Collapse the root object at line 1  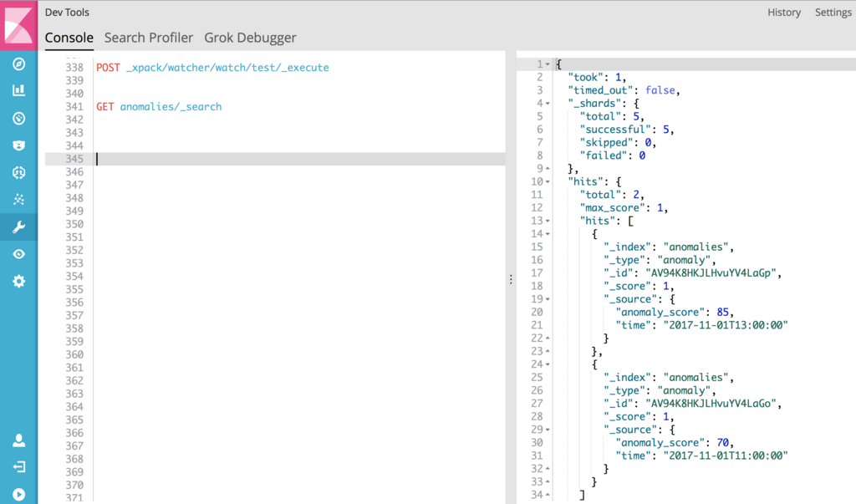[548, 64]
